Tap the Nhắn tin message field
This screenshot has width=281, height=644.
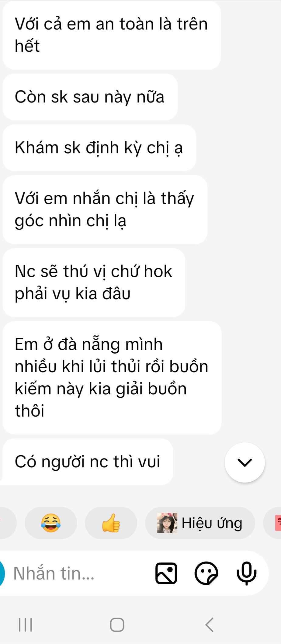point(79,573)
